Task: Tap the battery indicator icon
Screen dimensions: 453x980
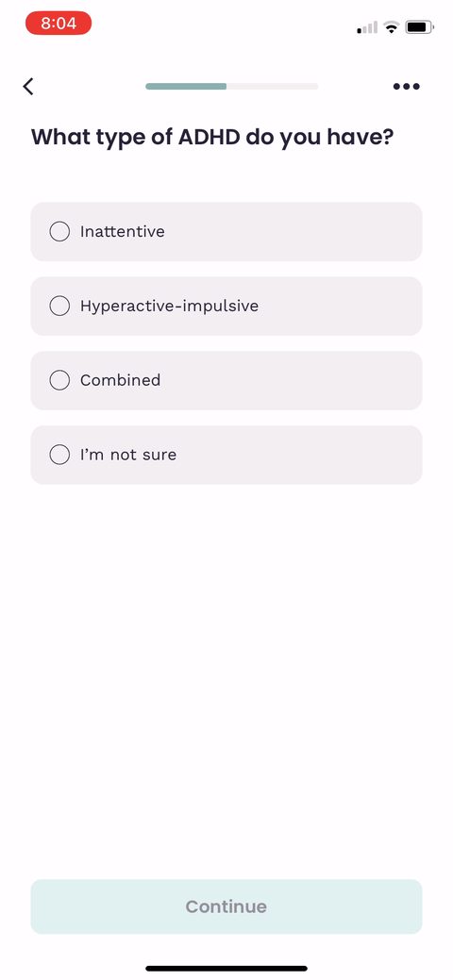Action: point(419,26)
